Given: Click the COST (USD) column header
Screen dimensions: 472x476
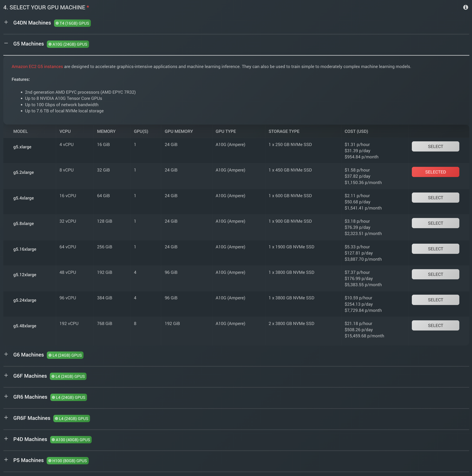Looking at the screenshot, I should coord(356,131).
